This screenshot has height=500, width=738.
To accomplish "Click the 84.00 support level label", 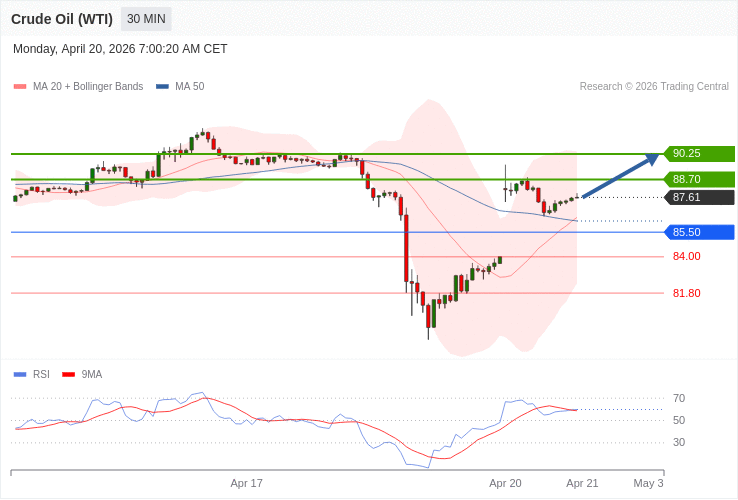I will tap(686, 257).
